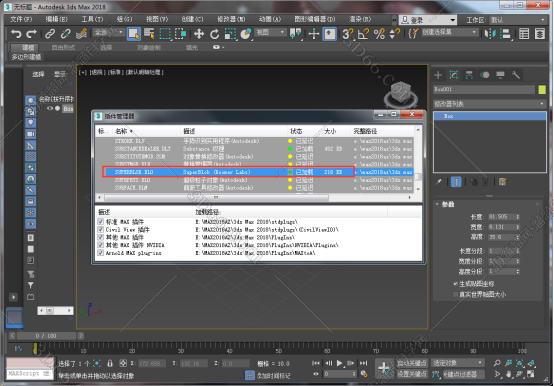Click Use Pivot Point Center icon
This screenshot has width=554, height=386.
click(x=296, y=34)
